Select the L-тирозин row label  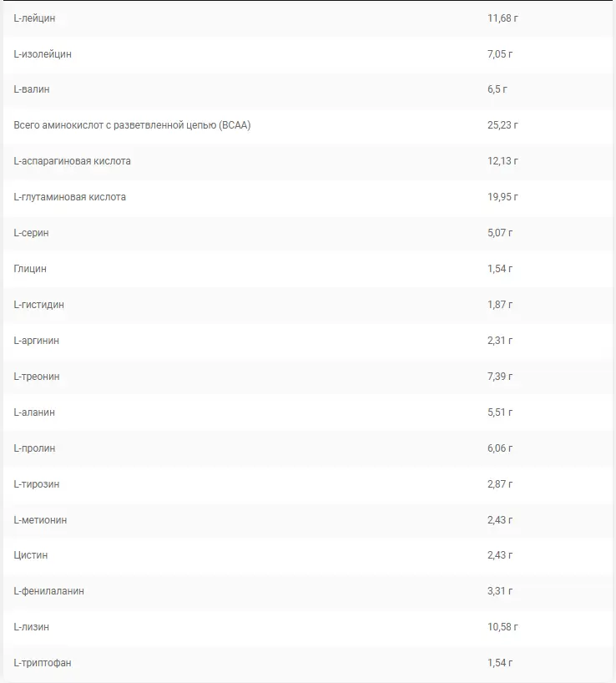[37, 484]
